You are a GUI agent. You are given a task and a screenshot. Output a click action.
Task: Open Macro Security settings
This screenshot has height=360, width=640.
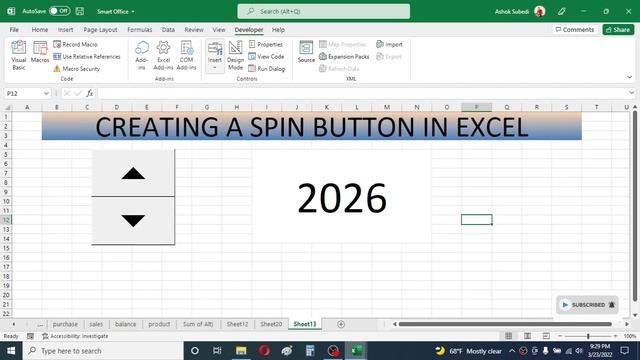click(x=77, y=69)
